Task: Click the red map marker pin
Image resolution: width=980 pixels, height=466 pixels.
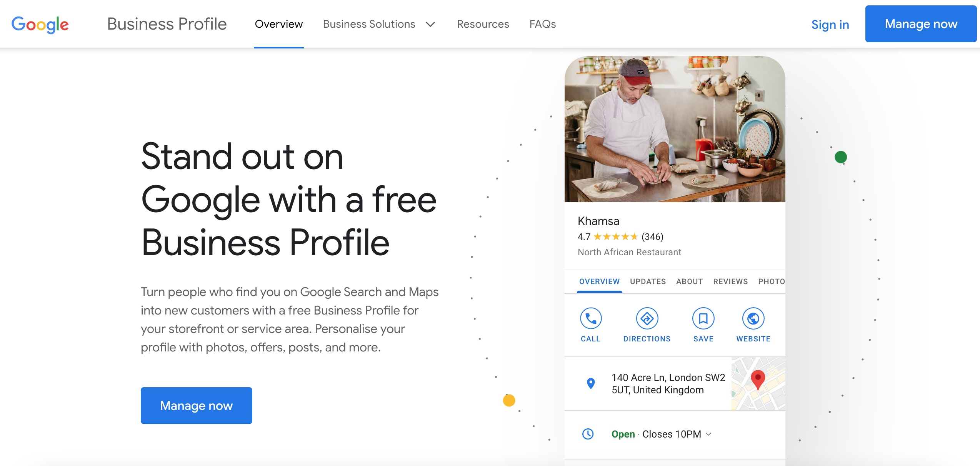Action: (758, 379)
